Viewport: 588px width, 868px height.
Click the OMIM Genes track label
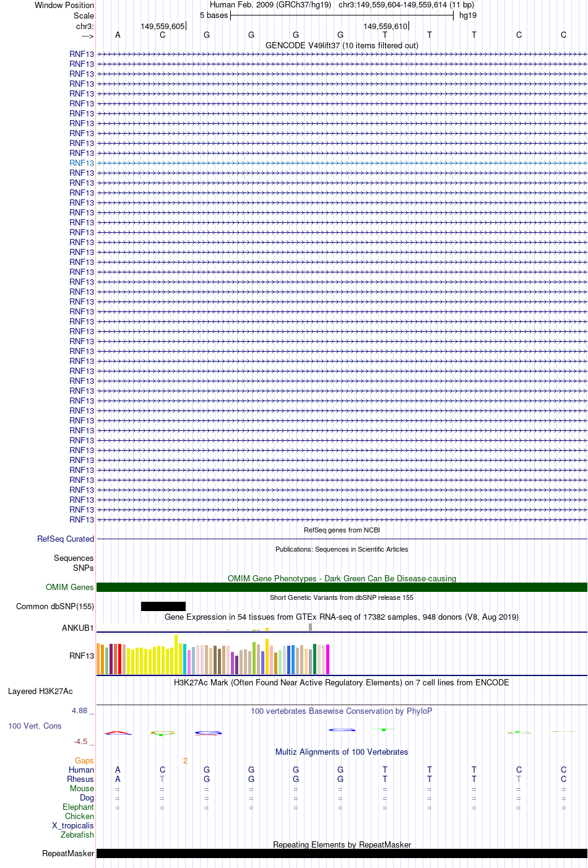click(70, 588)
